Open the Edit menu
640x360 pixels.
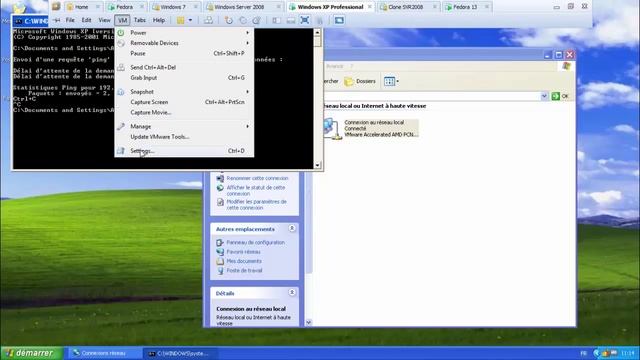pos(87,20)
